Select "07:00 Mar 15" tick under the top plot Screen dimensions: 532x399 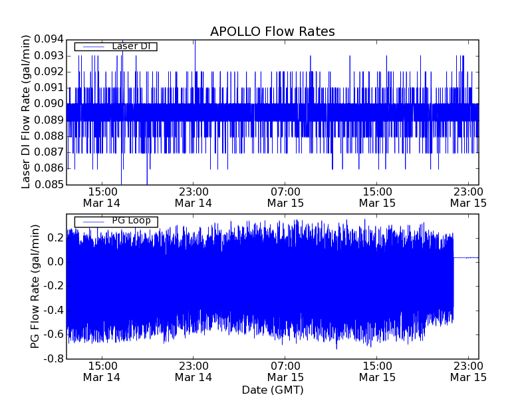point(285,197)
